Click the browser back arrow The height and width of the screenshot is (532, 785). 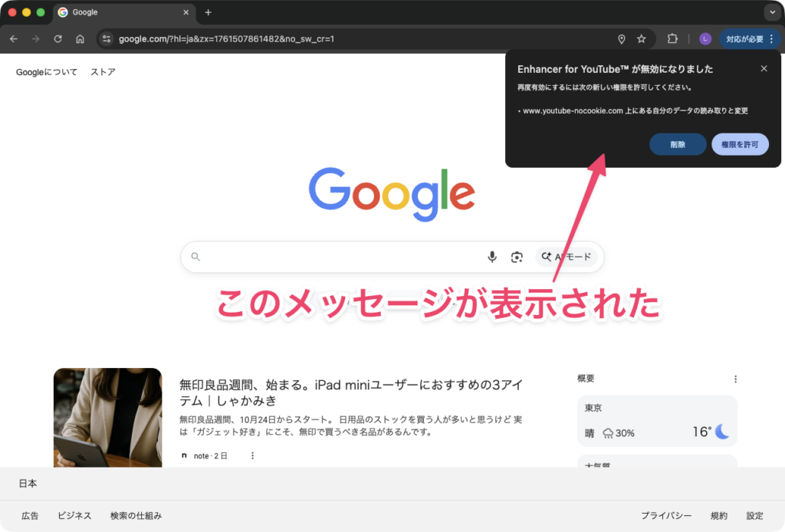pyautogui.click(x=14, y=39)
